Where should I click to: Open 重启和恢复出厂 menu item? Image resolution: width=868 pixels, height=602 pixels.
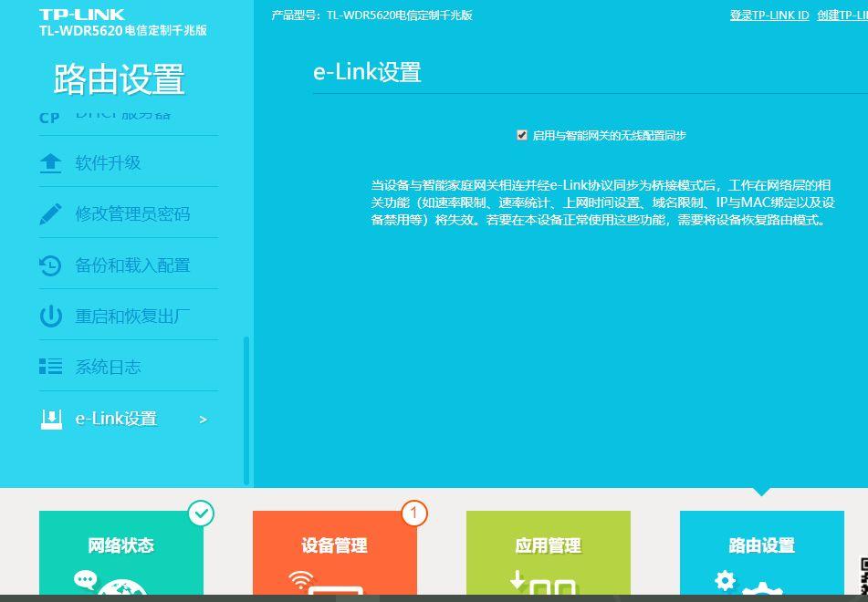click(129, 317)
